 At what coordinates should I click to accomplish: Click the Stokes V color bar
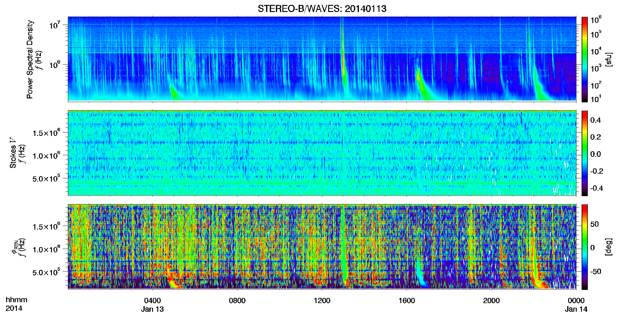(585, 153)
